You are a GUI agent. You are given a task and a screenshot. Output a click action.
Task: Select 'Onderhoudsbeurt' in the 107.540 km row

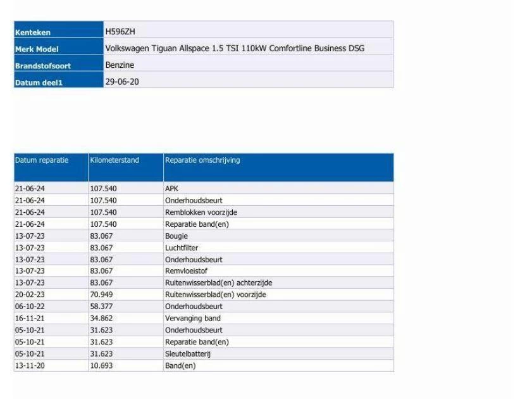pos(194,200)
